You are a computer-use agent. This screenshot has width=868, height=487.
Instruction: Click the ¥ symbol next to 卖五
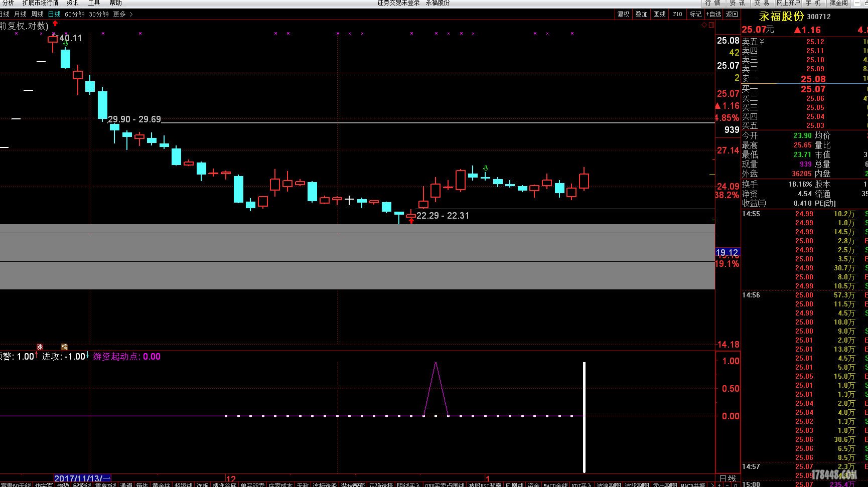tap(762, 42)
